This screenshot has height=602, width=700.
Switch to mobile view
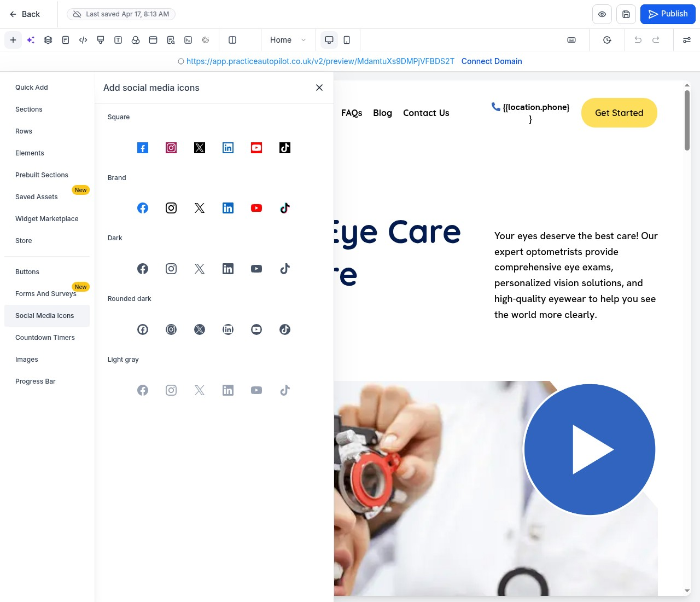tap(347, 40)
